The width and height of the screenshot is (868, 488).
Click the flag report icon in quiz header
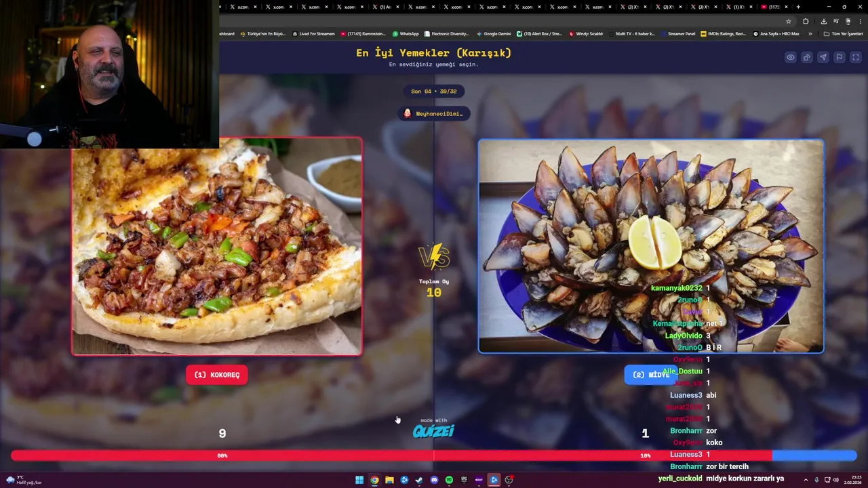pyautogui.click(x=840, y=58)
